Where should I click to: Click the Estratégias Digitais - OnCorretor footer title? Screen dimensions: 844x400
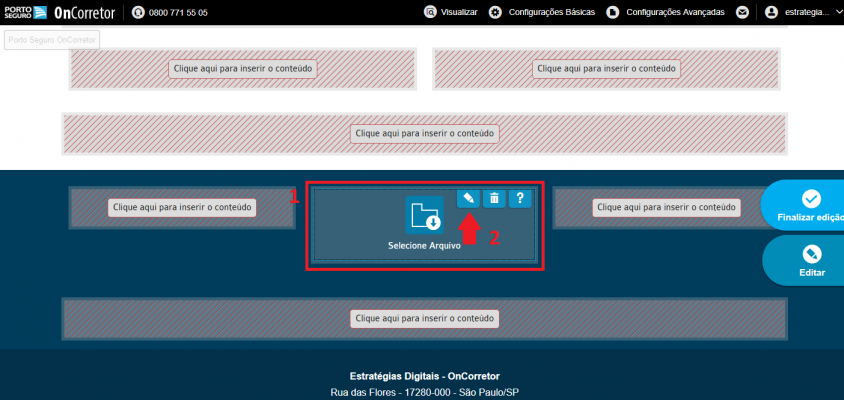click(x=425, y=376)
